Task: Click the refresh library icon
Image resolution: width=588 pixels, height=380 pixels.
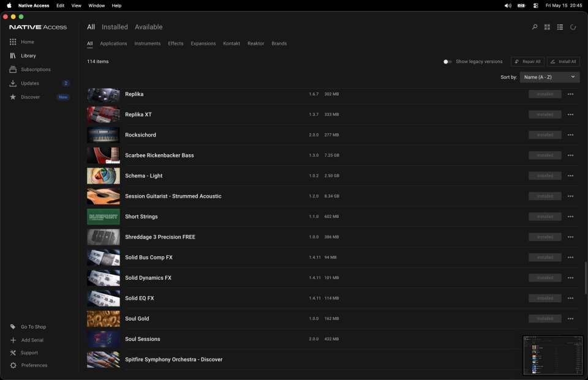Action: (573, 27)
